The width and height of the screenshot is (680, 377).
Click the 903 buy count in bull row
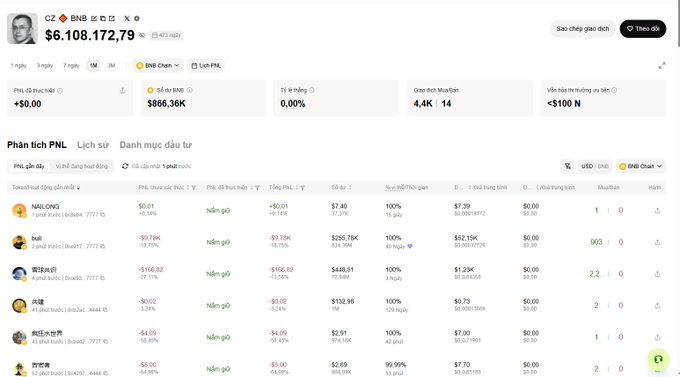(x=596, y=242)
